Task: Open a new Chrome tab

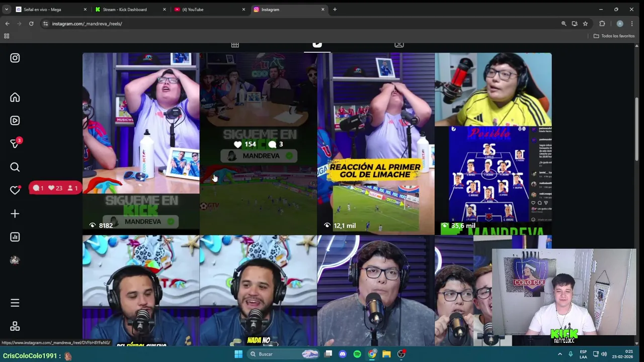Action: pyautogui.click(x=335, y=10)
